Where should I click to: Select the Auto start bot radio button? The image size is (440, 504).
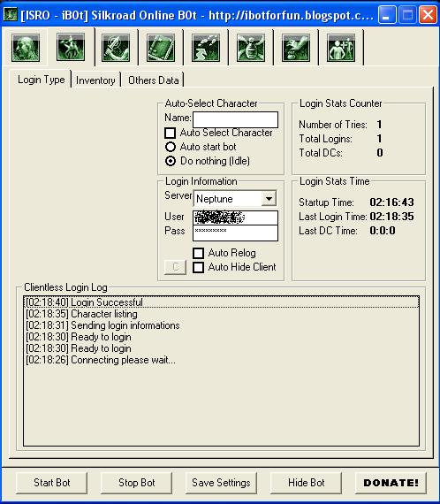(x=171, y=147)
